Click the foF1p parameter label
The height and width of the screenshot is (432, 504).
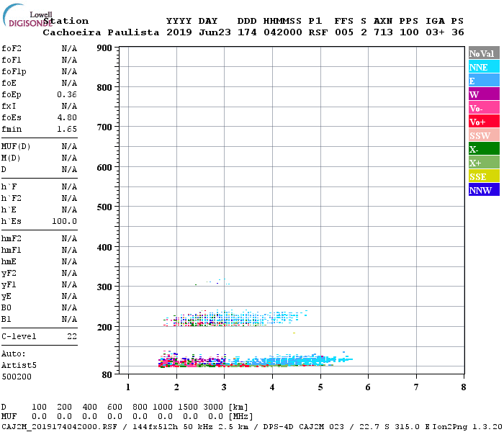coord(14,72)
